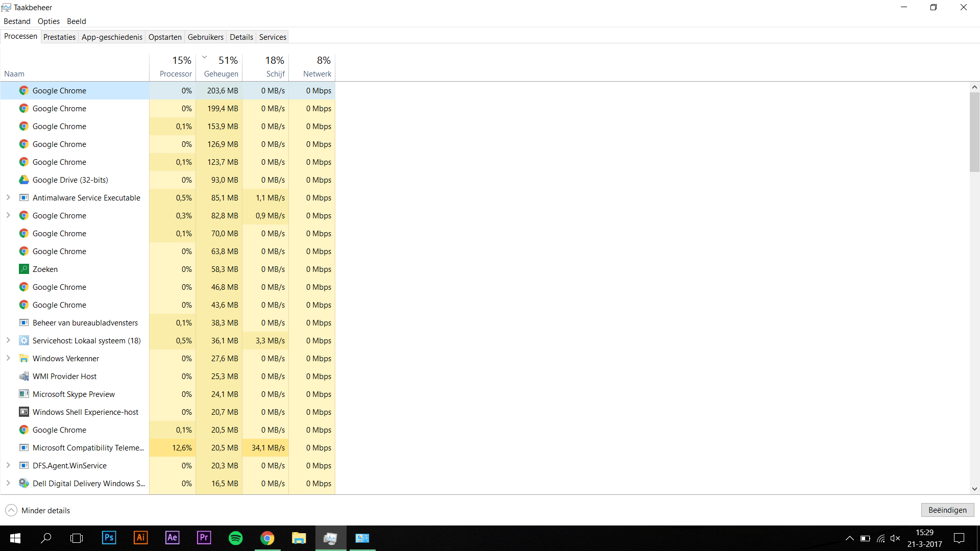The height and width of the screenshot is (551, 980).
Task: Sort by the Geheugen column header
Action: coord(220,74)
